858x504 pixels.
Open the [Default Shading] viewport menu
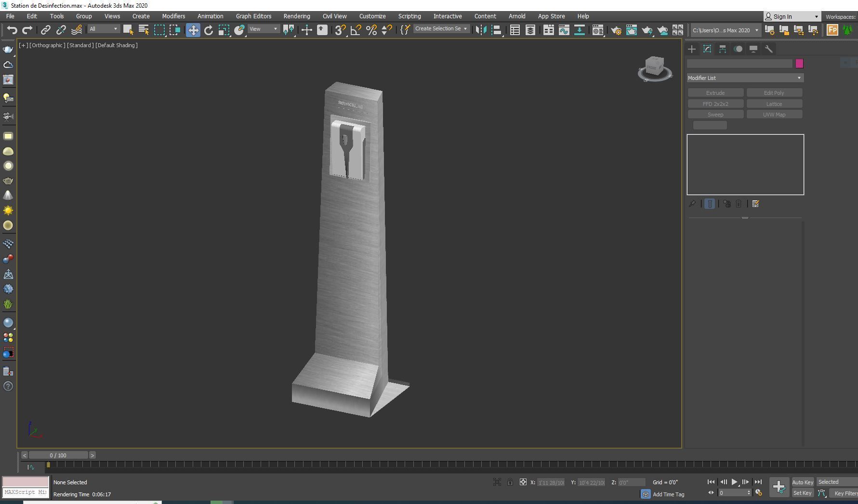(117, 45)
